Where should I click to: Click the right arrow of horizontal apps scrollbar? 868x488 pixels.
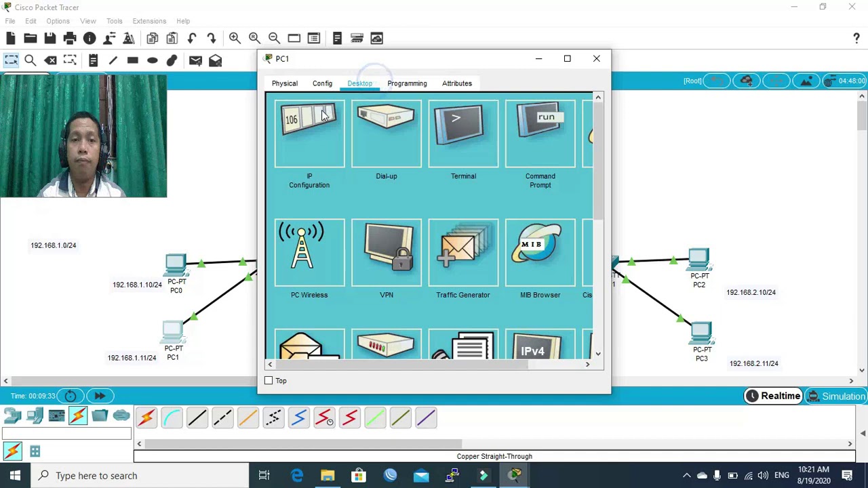[587, 365]
